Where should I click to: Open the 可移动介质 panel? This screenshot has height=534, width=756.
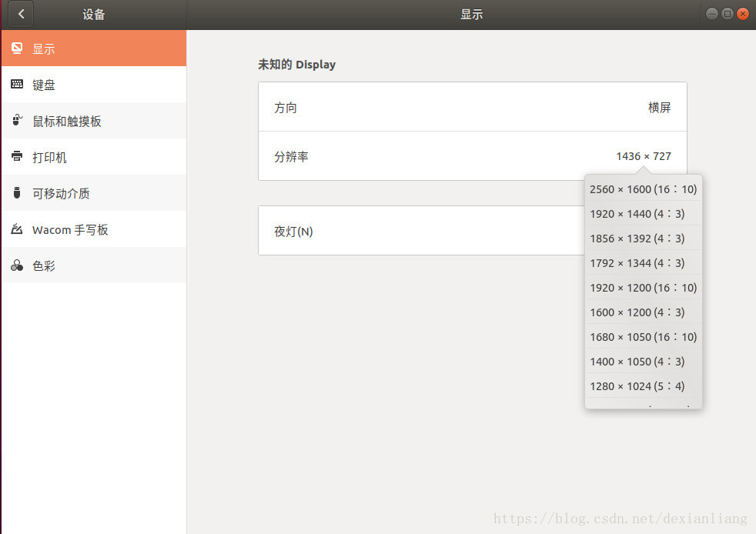point(94,193)
